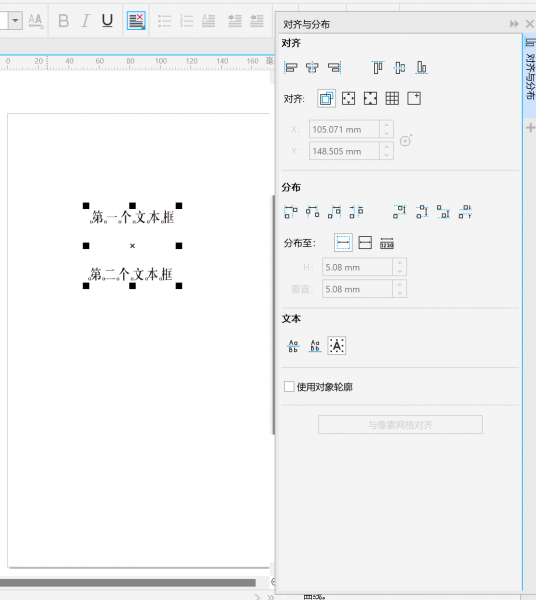536x600 pixels.
Task: Toggle underline text formatting
Action: point(107,20)
